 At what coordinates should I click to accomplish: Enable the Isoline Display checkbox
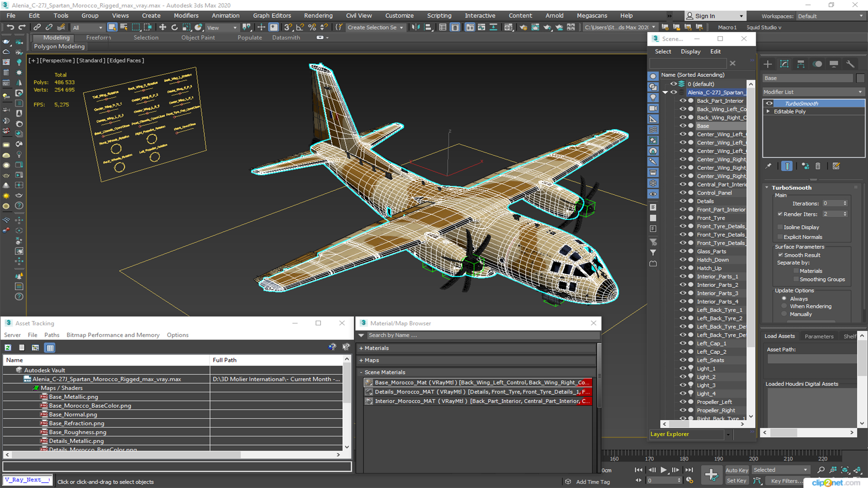pos(780,227)
